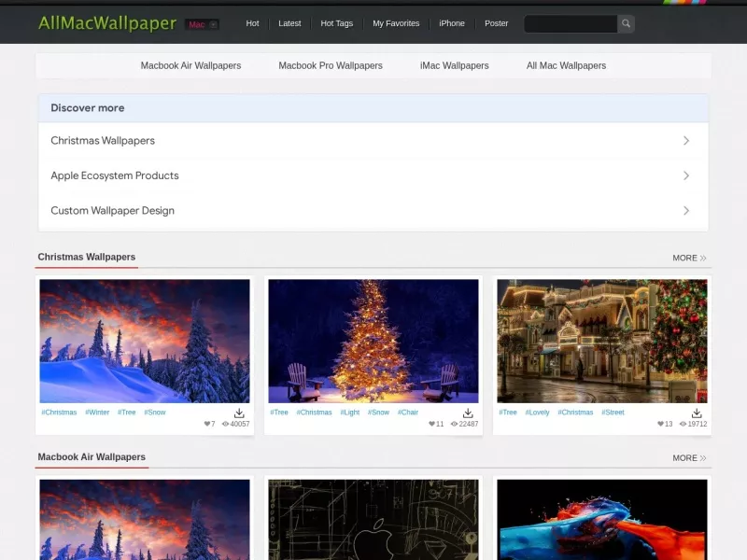This screenshot has height=560, width=747.
Task: Click MORE next to Macbook Air Wallpapers
Action: tap(689, 457)
